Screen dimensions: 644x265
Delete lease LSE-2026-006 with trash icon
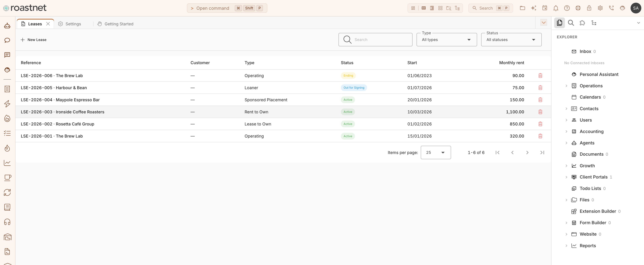[x=540, y=76]
